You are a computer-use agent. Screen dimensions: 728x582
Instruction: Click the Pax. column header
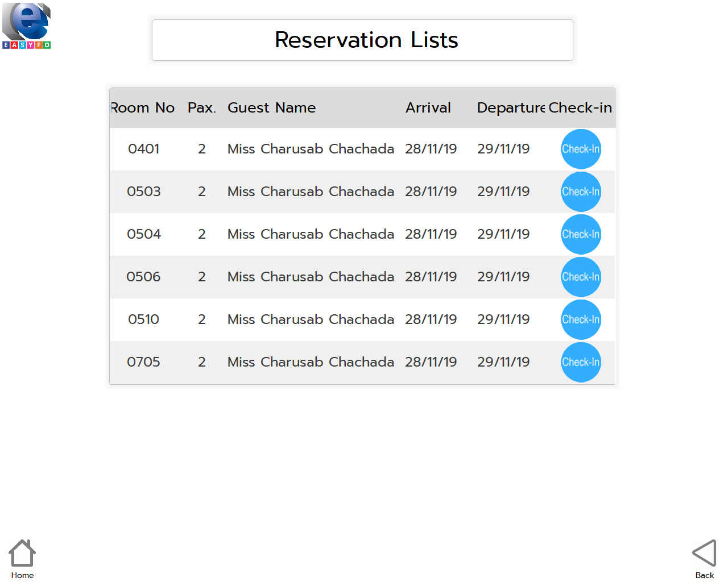[x=202, y=108]
